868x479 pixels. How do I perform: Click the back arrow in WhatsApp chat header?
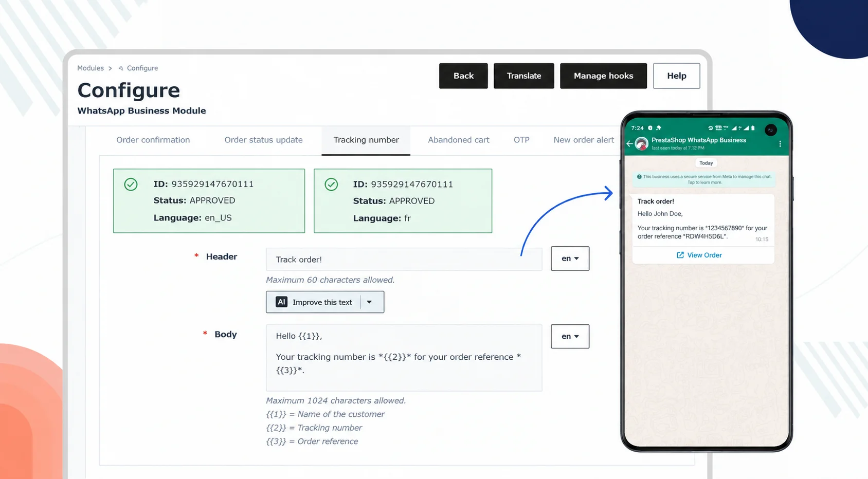point(629,144)
